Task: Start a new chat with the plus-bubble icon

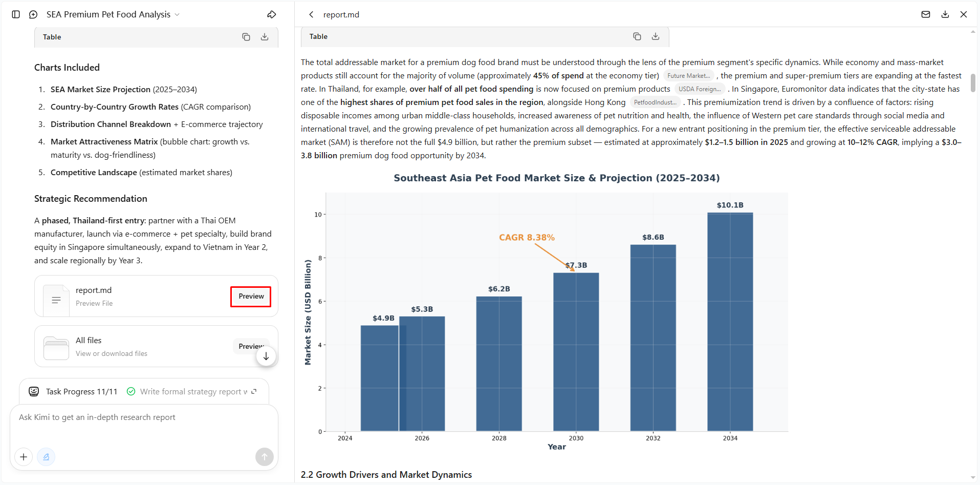Action: point(33,14)
